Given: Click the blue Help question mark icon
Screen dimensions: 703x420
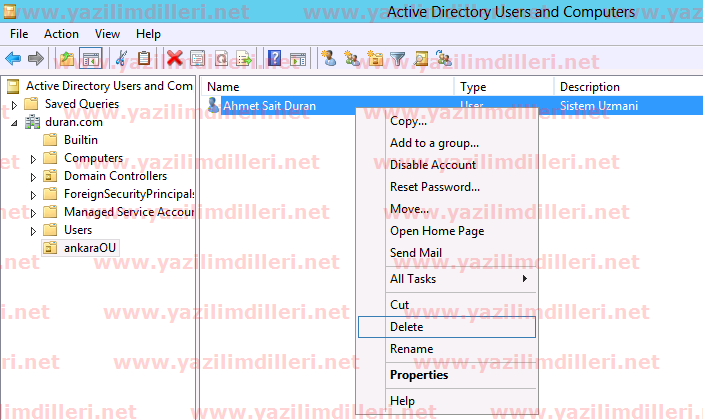Looking at the screenshot, I should [273, 59].
